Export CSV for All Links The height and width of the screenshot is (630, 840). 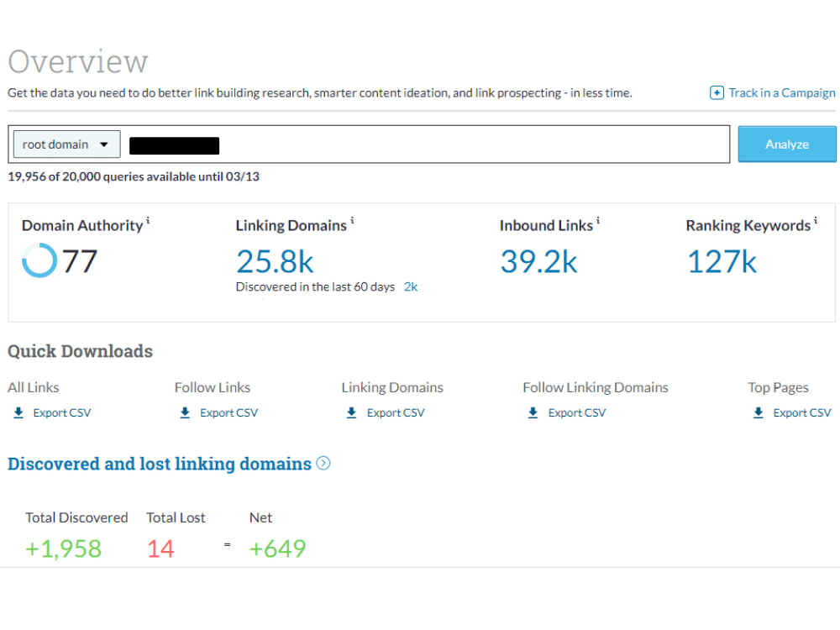coord(62,412)
